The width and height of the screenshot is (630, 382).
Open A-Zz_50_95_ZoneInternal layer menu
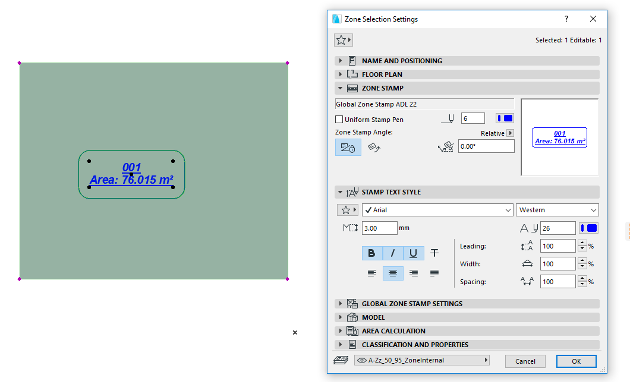click(x=422, y=360)
